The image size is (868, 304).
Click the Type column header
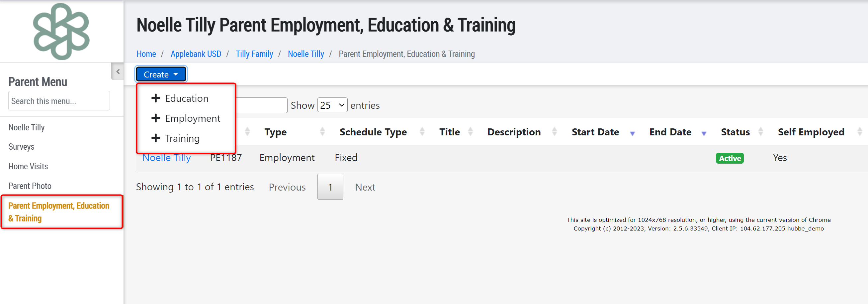click(x=276, y=132)
